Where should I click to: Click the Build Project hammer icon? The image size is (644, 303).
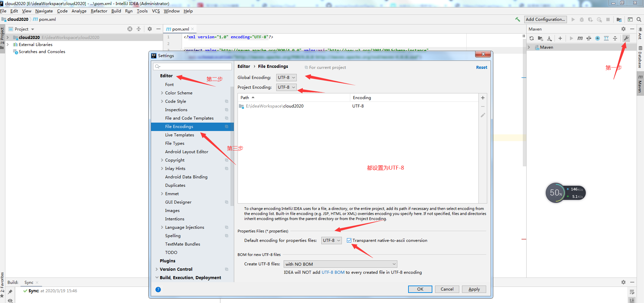(x=517, y=19)
